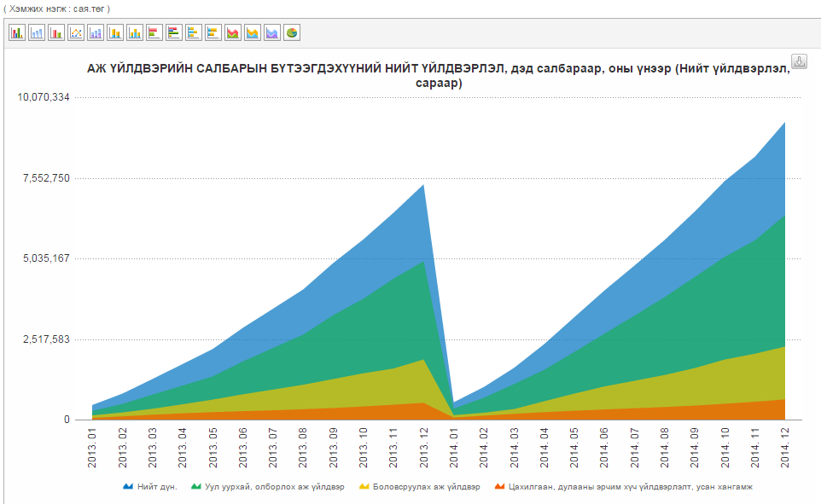Hide the Боловсруулах аж үйлдвэр legend series
The image size is (821, 504).
(419, 487)
